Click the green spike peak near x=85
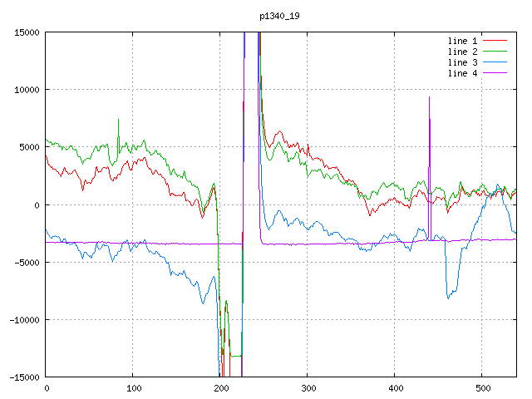Viewport: 532px width, 399px height. [118, 120]
